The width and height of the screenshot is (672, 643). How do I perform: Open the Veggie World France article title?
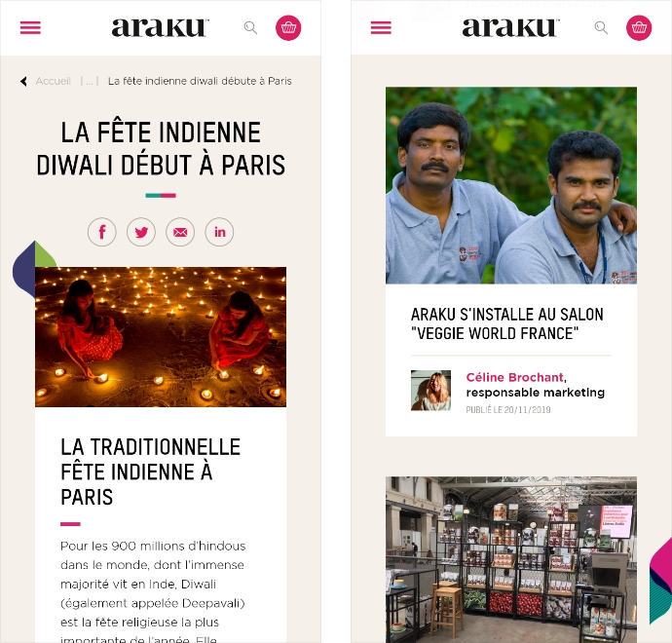[507, 323]
